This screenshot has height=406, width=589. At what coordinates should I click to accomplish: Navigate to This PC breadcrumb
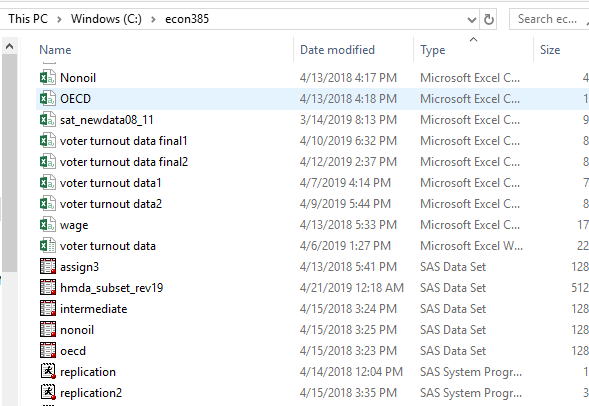coord(28,19)
